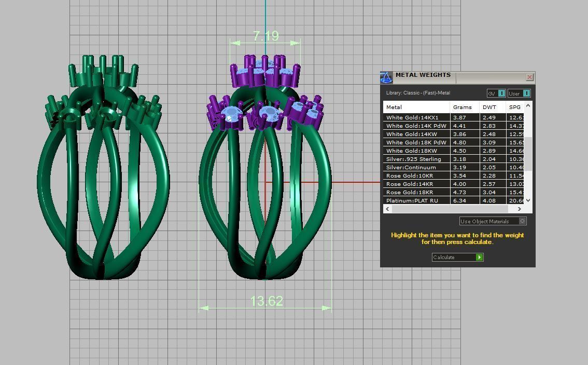Select the White Gold:14K PdW row
This screenshot has width=588, height=365.
click(453, 126)
